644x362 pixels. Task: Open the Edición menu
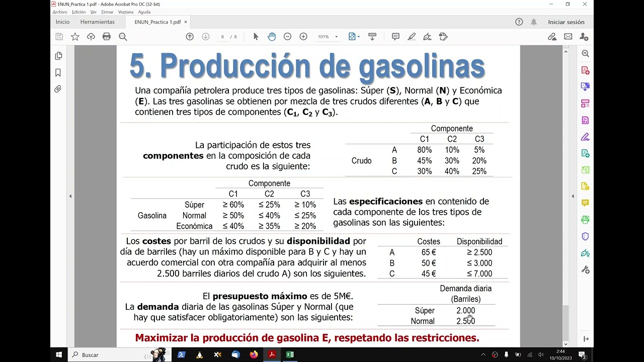78,12
